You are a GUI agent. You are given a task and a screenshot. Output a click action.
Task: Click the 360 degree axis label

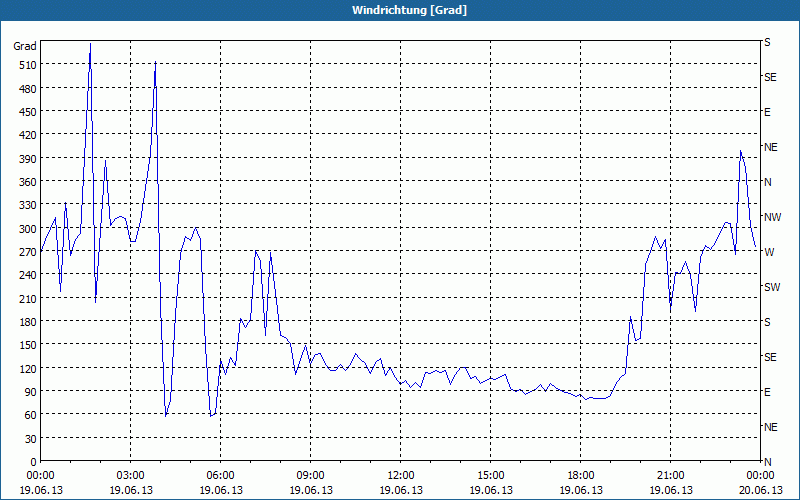28,182
